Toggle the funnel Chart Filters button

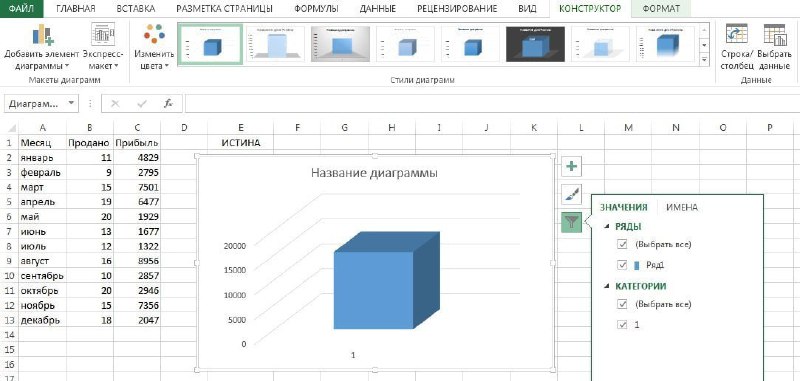coord(571,222)
